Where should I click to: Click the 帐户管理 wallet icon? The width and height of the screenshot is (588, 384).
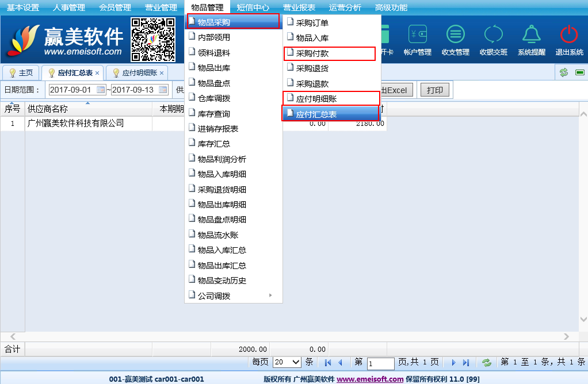417,35
